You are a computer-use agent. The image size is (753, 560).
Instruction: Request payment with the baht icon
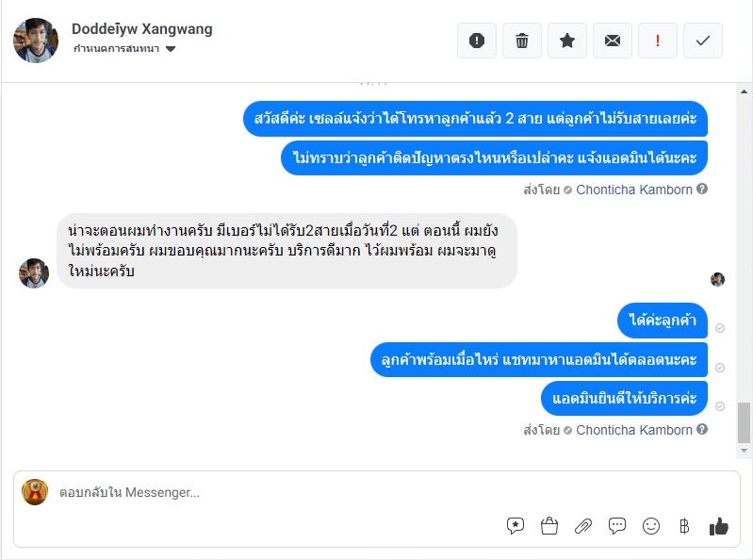click(684, 526)
